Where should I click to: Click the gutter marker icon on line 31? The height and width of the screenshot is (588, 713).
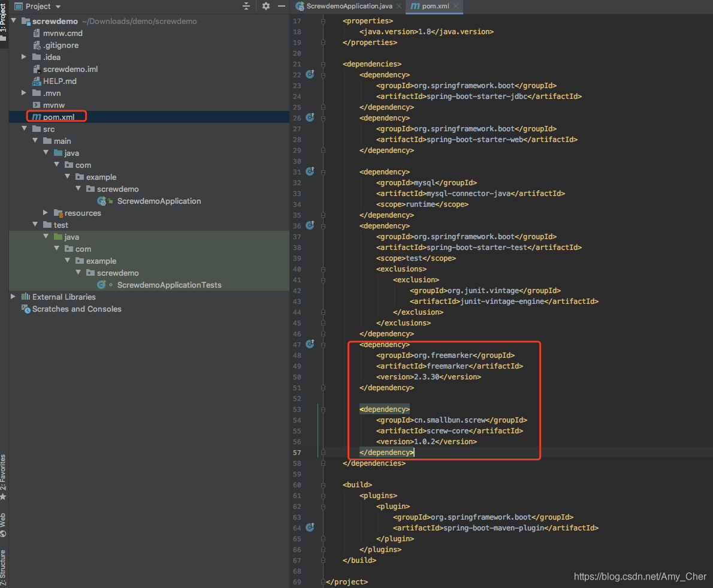pyautogui.click(x=310, y=171)
